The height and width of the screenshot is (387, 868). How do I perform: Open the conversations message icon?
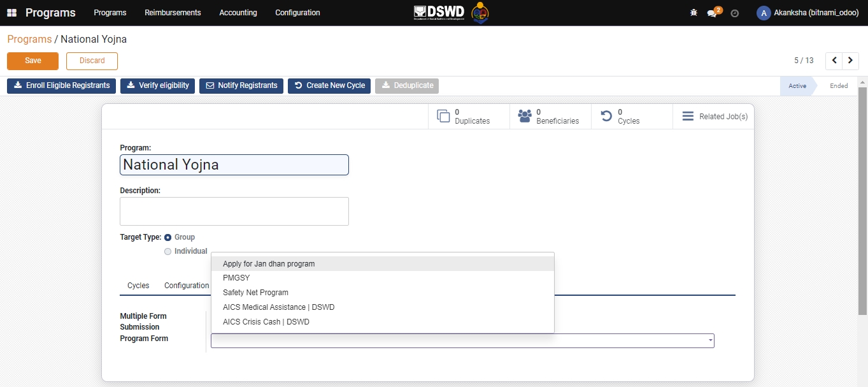click(x=712, y=13)
